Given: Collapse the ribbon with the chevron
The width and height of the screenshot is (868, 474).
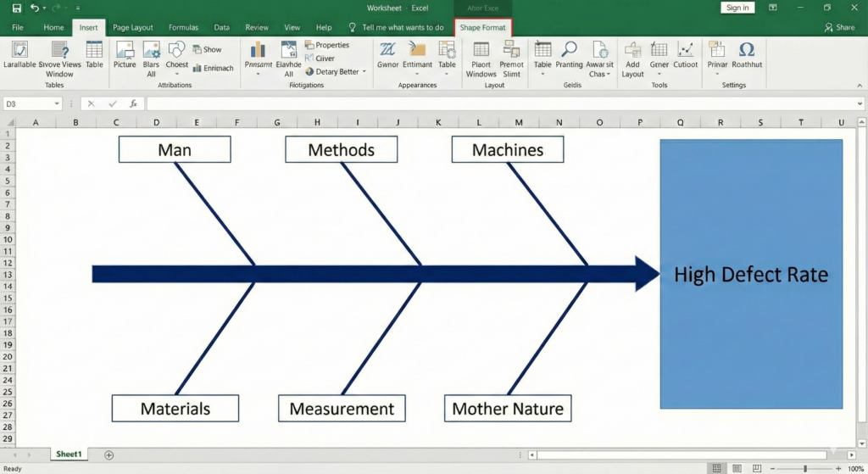Looking at the screenshot, I should tap(860, 86).
